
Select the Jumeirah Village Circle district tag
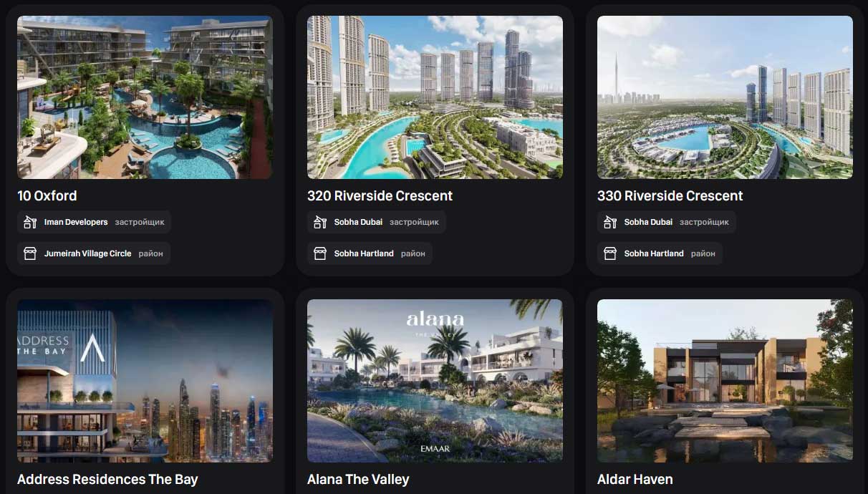(x=94, y=253)
